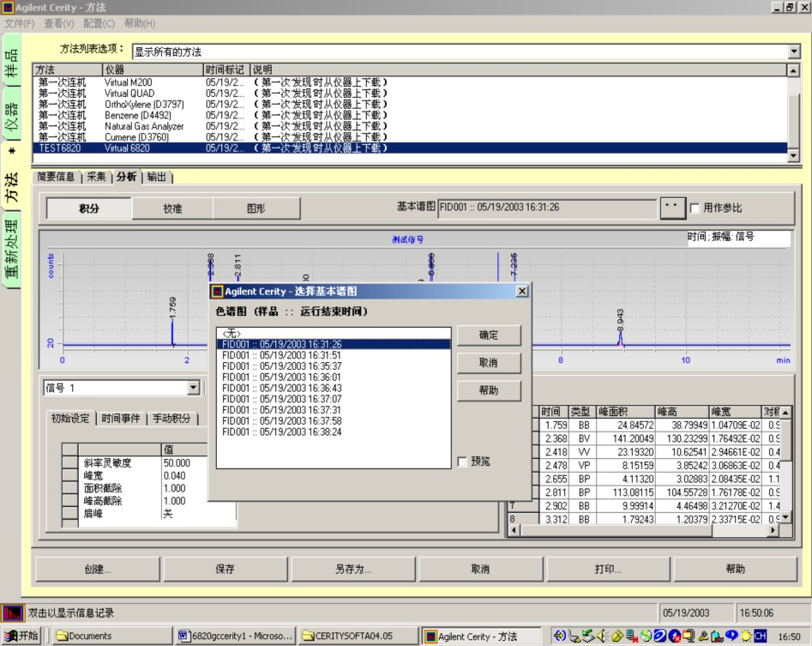Click the browse button next to 基本谱图
Image resolution: width=812 pixels, height=646 pixels.
coord(673,208)
